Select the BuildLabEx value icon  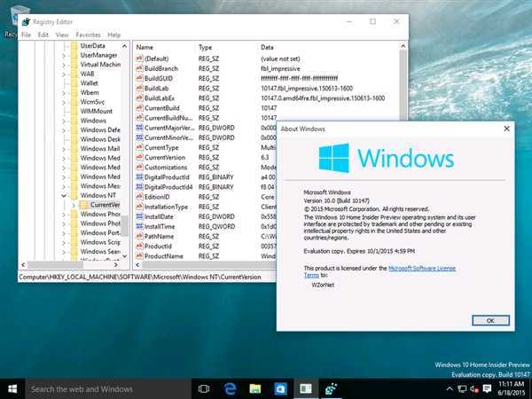click(x=139, y=98)
